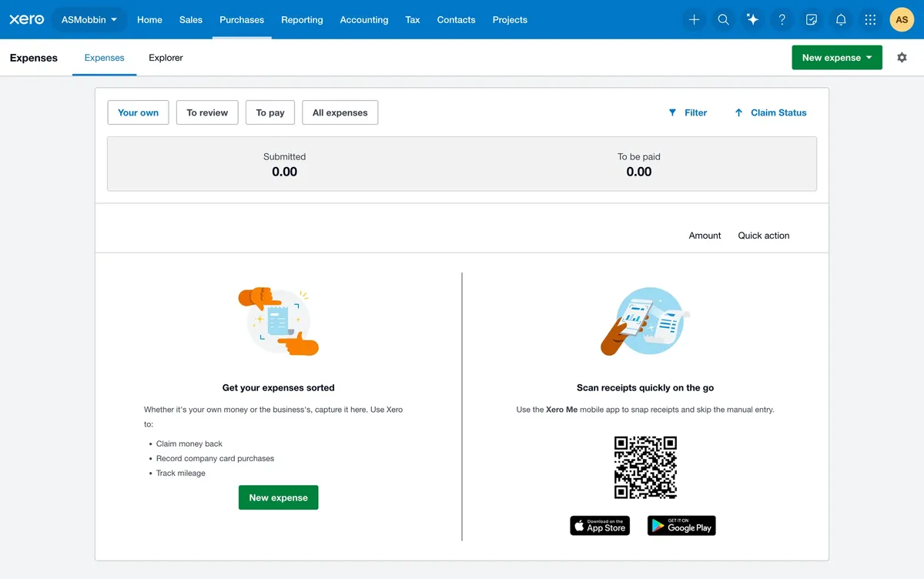Click the Xero logo

click(27, 19)
